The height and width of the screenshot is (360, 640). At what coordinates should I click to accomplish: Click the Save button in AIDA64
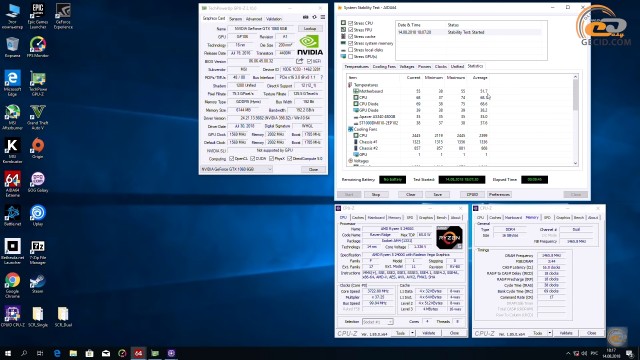[438, 194]
